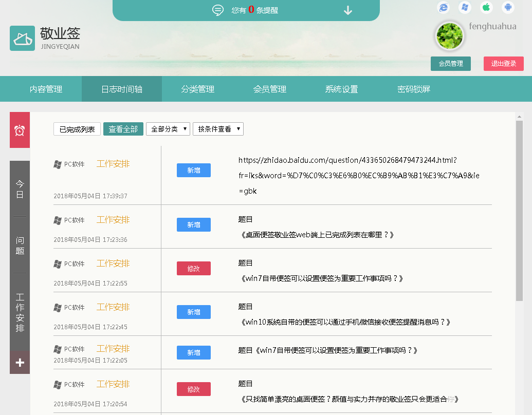This screenshot has width=532, height=415.
Task: Click timestamp 2018年05月04日 17:20:54
Action: tap(90, 404)
